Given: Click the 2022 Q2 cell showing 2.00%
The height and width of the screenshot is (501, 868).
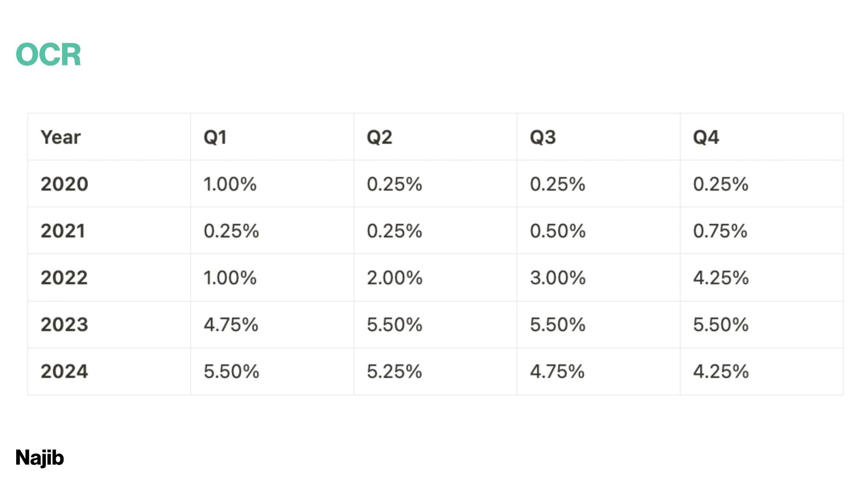Looking at the screenshot, I should tap(395, 278).
